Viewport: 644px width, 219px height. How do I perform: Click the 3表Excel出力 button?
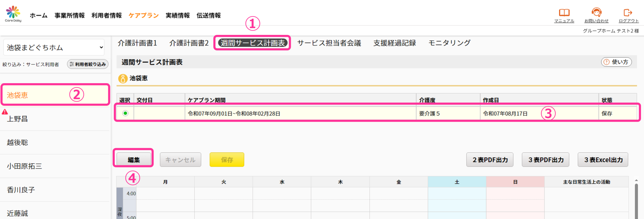[603, 160]
